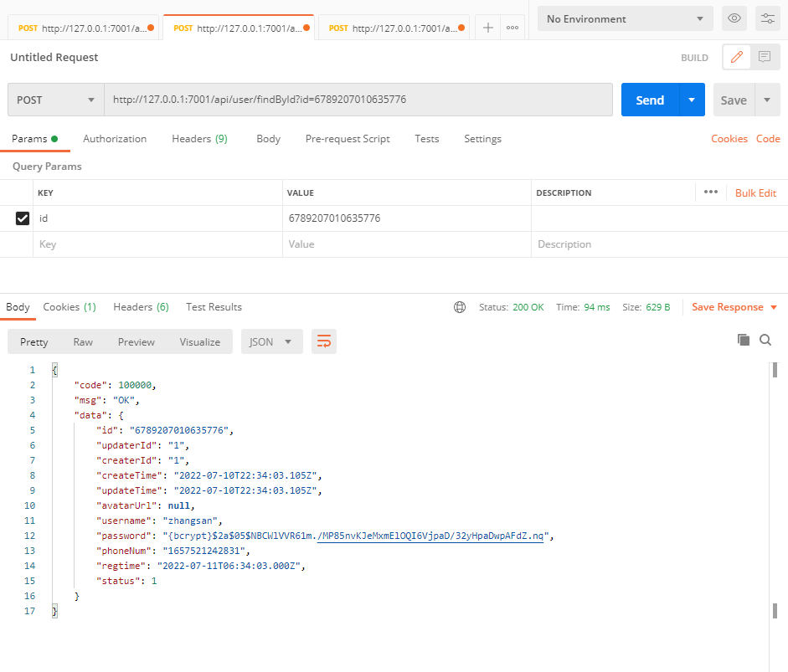Search response with magnifier icon

pos(765,340)
